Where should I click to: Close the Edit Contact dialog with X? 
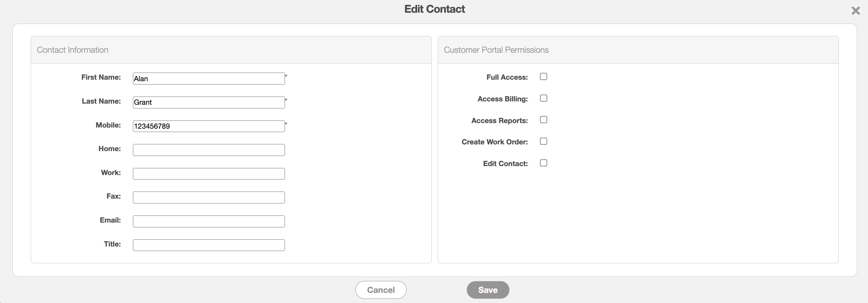click(x=856, y=10)
